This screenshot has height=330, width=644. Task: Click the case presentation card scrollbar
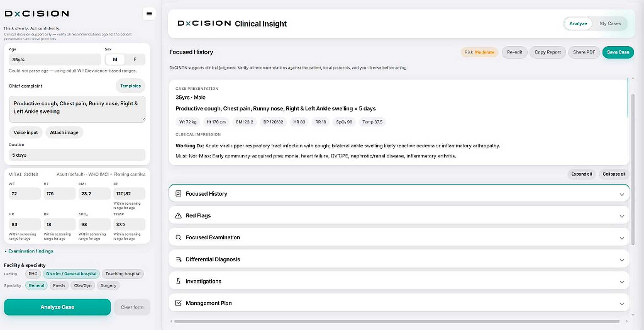tap(627, 98)
